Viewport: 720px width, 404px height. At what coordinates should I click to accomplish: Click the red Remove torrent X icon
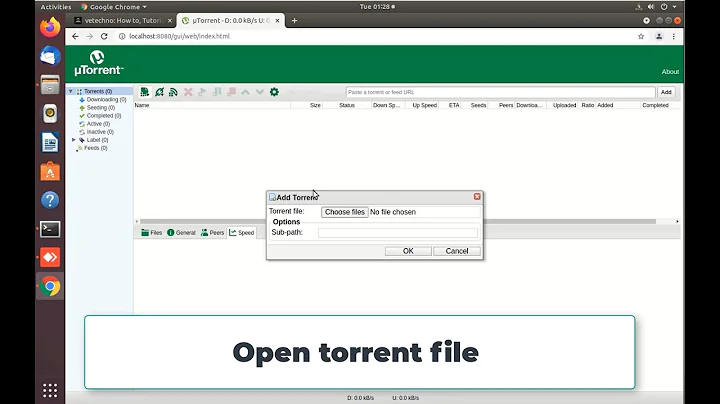pos(188,92)
